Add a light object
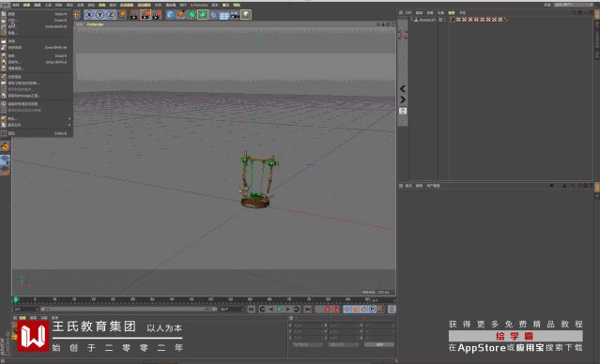This screenshot has height=364, width=600. 246,15
